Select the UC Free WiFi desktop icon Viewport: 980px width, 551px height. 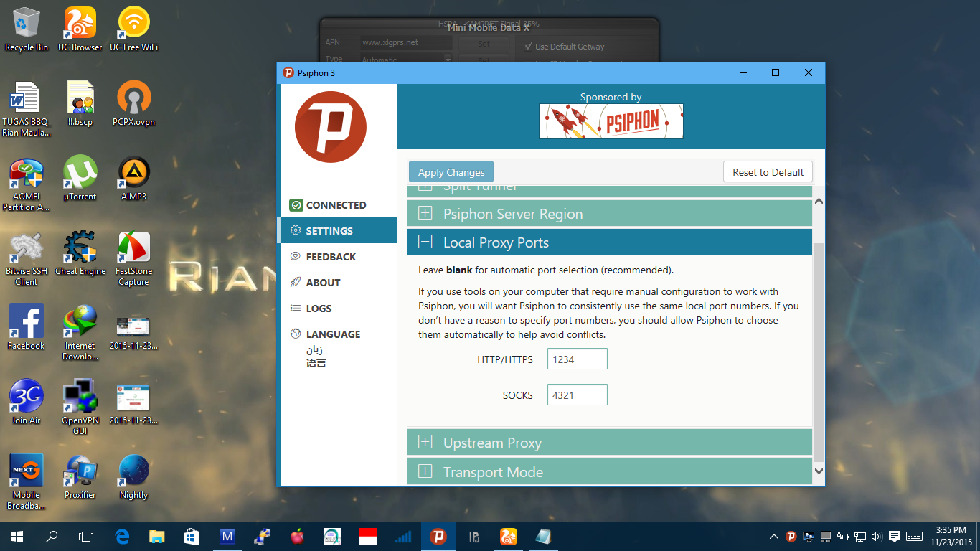point(134,29)
